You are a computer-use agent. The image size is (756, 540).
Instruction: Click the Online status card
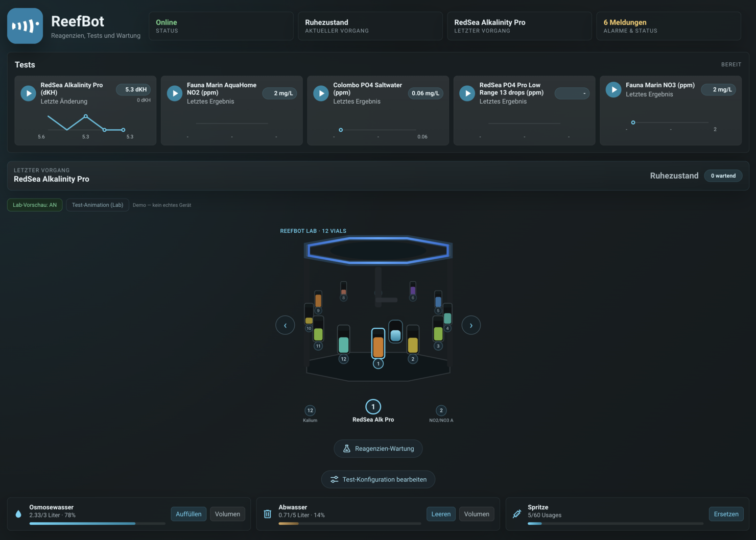tap(221, 26)
